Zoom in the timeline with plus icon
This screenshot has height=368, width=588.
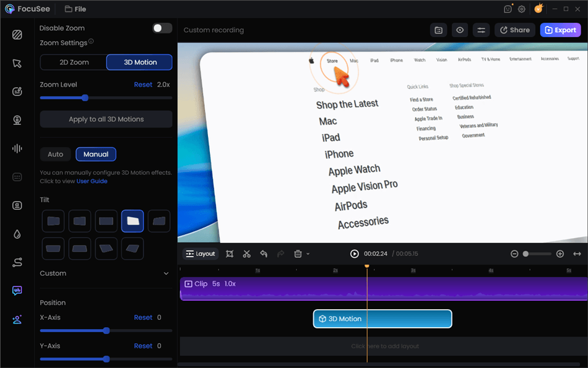[x=560, y=254]
